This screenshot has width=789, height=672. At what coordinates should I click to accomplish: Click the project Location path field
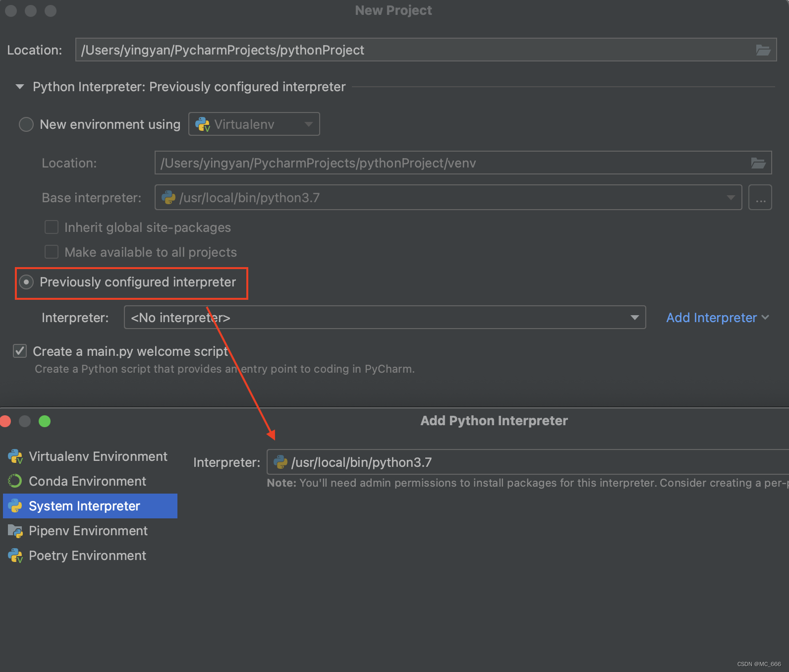coord(426,50)
